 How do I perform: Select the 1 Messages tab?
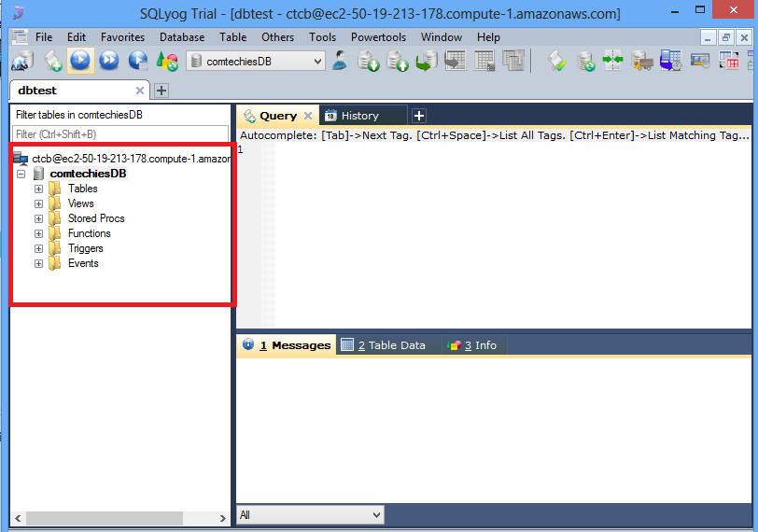287,345
